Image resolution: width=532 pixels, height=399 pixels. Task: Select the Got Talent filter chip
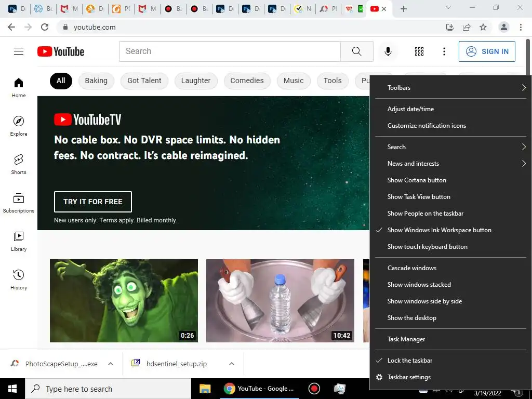click(x=144, y=81)
